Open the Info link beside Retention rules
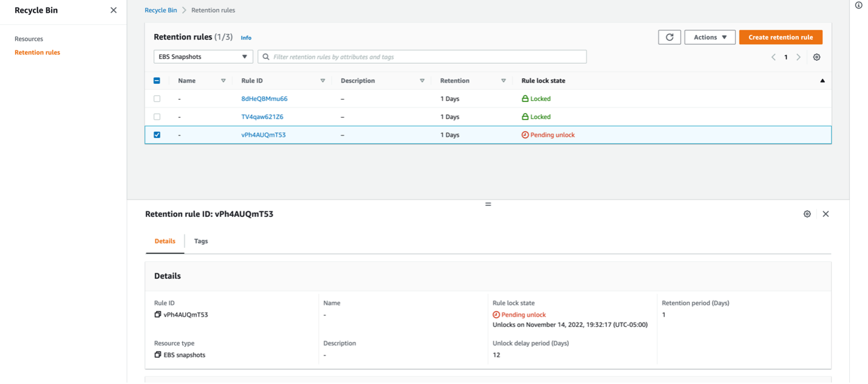868x384 pixels. click(x=246, y=38)
